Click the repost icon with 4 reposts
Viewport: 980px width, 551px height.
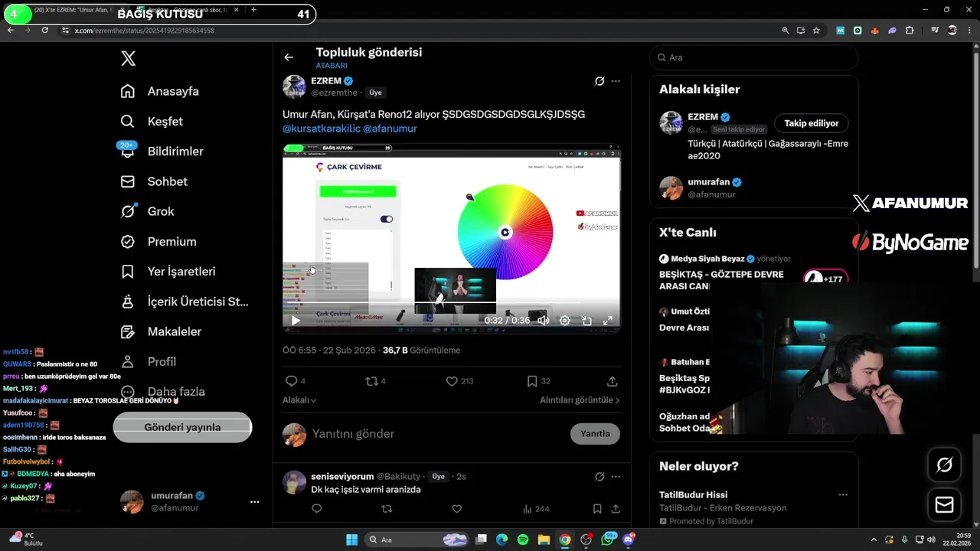pyautogui.click(x=371, y=381)
